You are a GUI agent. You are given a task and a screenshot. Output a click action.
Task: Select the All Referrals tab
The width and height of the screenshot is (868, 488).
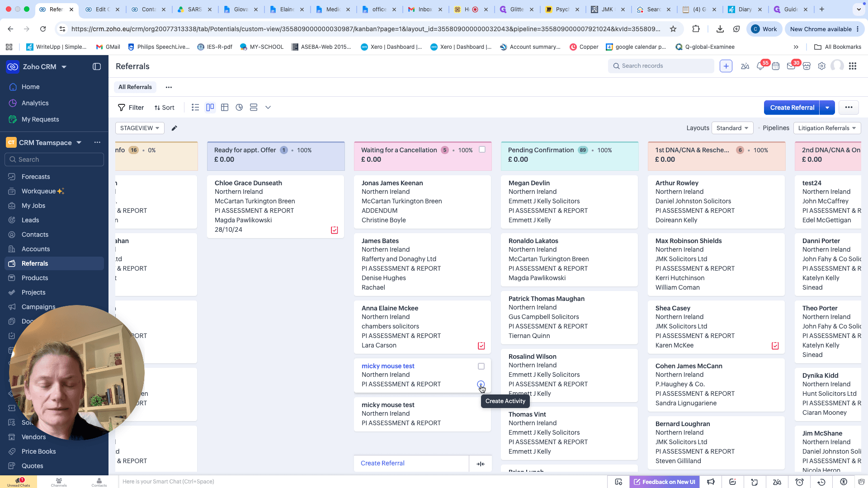tap(135, 87)
